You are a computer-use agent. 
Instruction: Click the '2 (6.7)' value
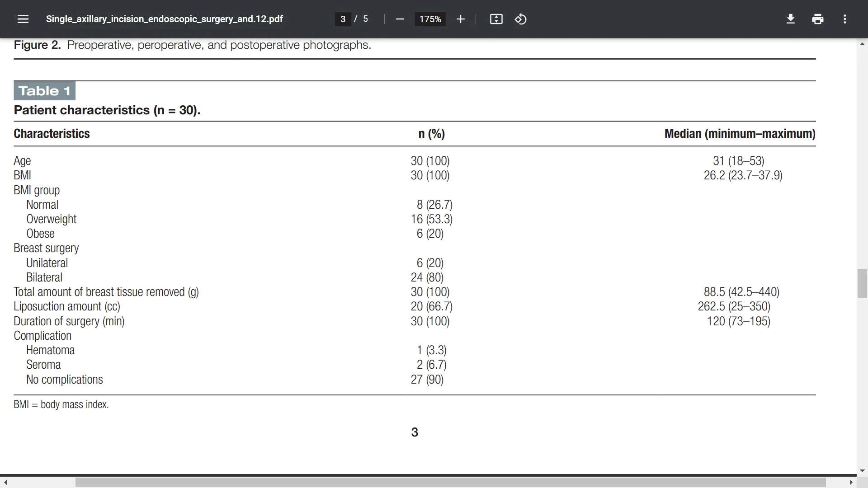pos(432,365)
